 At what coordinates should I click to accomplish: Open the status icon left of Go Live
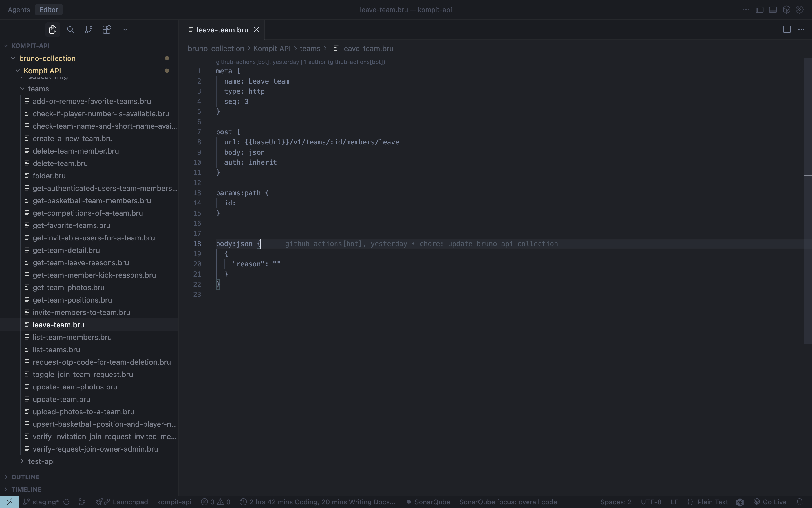(x=740, y=502)
